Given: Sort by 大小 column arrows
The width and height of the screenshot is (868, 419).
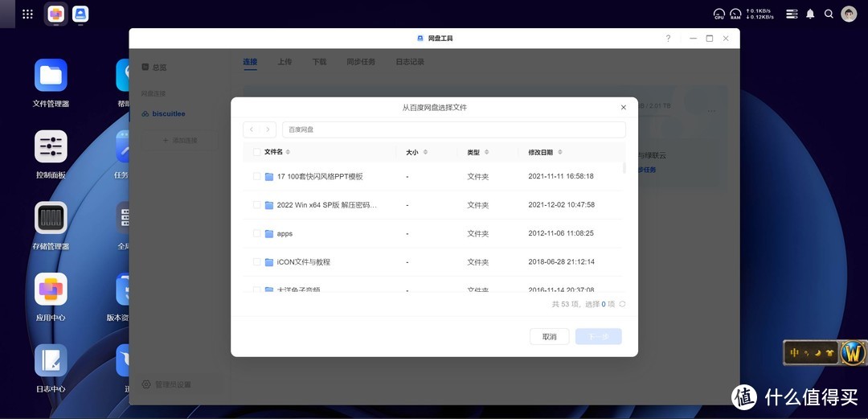Looking at the screenshot, I should pos(425,152).
